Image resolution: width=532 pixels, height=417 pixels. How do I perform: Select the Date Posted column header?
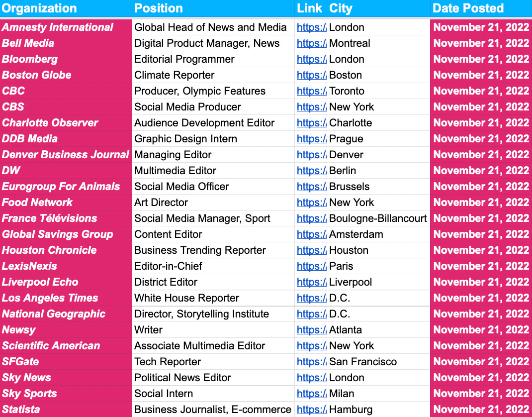(x=481, y=8)
